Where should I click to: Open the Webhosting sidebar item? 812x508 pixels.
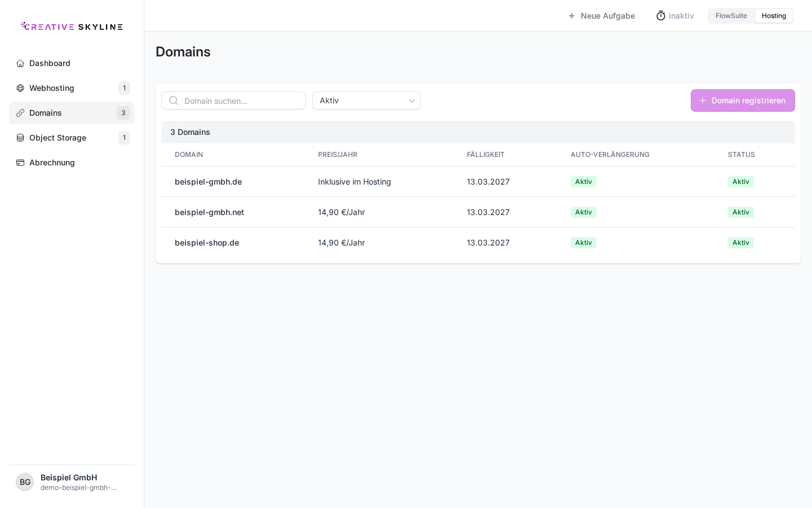(x=72, y=88)
